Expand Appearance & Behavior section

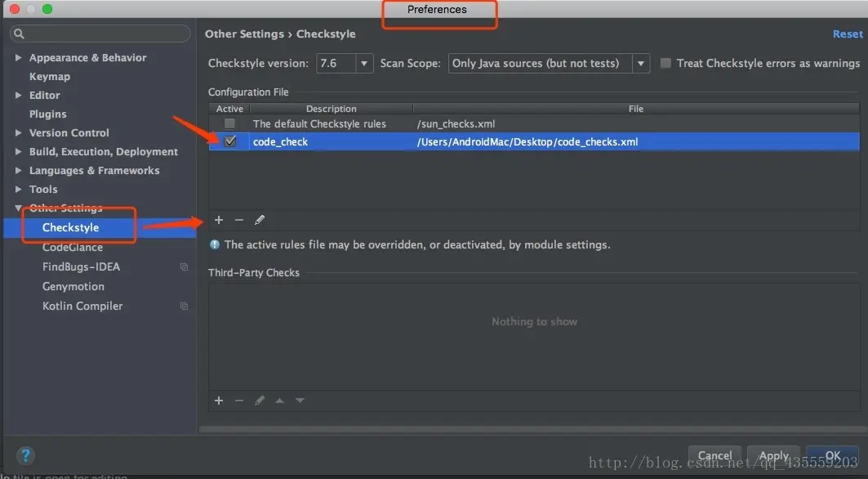[x=18, y=58]
